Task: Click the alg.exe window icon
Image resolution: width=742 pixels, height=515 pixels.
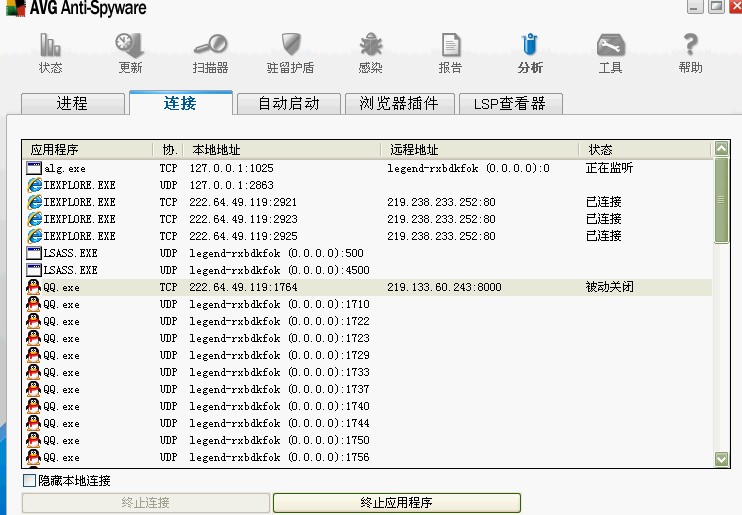Action: [x=34, y=168]
